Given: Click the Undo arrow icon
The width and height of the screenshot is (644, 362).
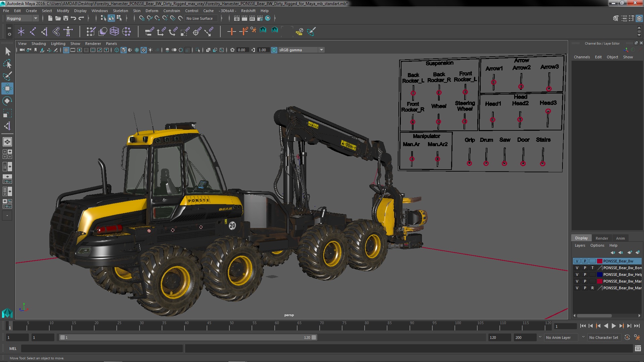Looking at the screenshot, I should point(73,18).
